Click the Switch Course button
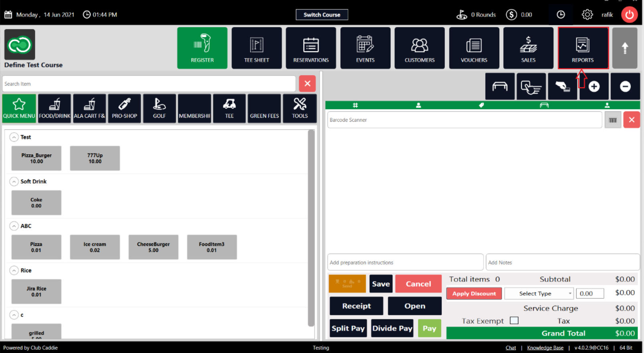 (x=322, y=15)
